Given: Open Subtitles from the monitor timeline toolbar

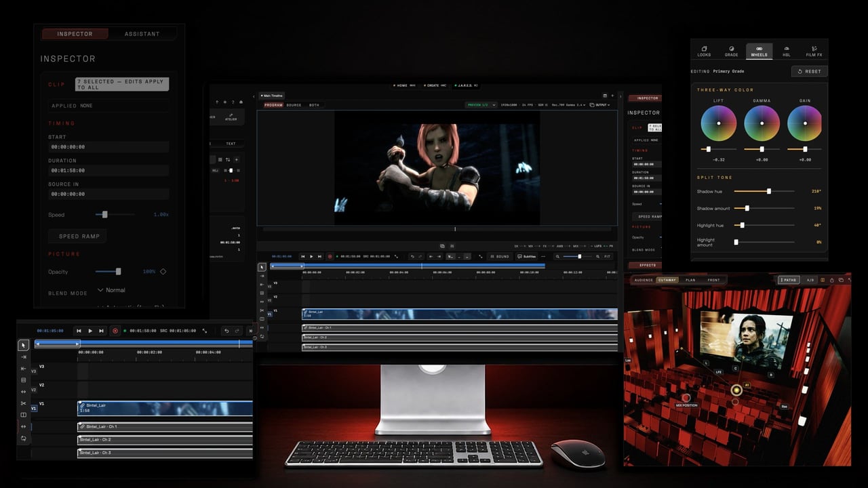Looking at the screenshot, I should point(526,256).
